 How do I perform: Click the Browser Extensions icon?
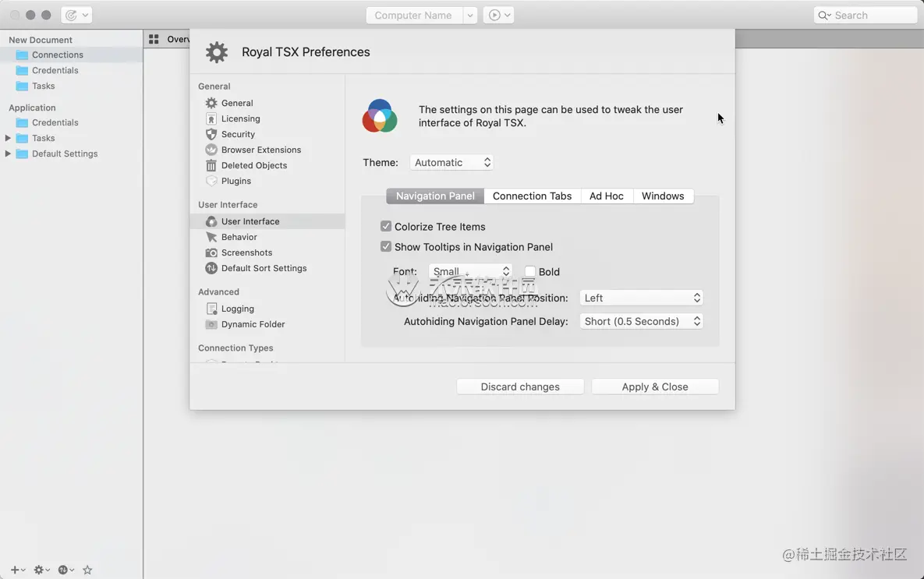pyautogui.click(x=211, y=150)
